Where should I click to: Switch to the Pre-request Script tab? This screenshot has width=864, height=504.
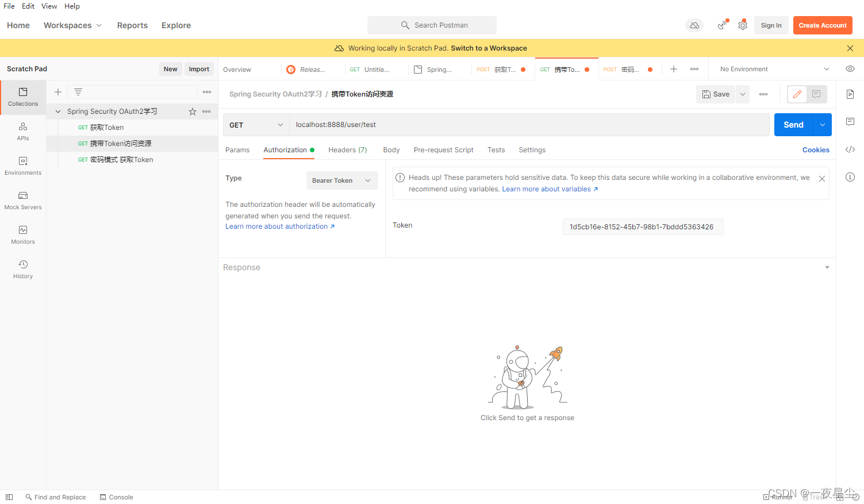click(x=443, y=150)
